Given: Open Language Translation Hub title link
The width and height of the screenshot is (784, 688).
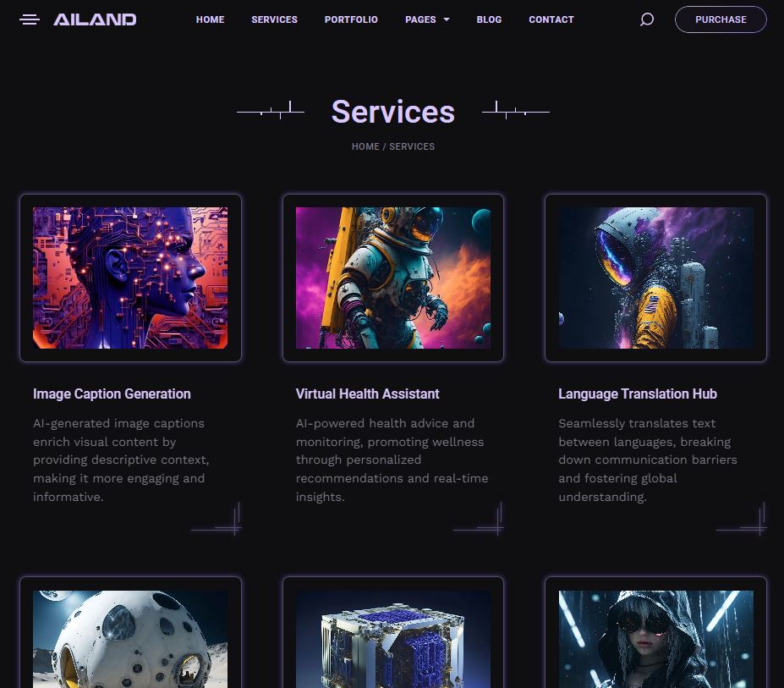Looking at the screenshot, I should click(x=638, y=394).
